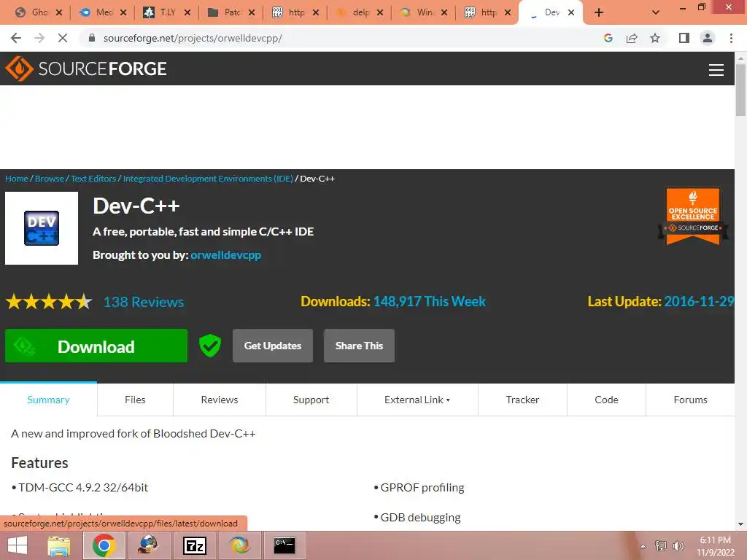Screen dimensions: 747x560
Task: Open File Explorer from the taskbar
Action: pyautogui.click(x=59, y=545)
